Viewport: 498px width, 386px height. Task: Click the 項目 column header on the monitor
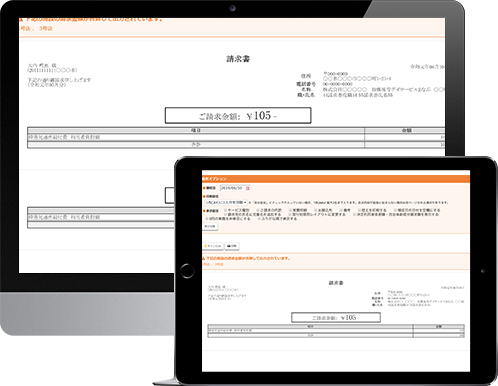coord(196,130)
